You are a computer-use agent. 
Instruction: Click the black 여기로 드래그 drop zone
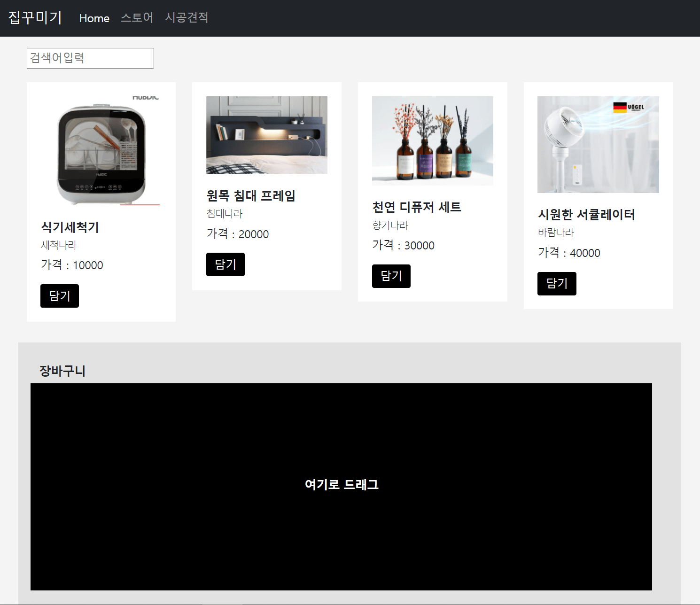point(341,487)
